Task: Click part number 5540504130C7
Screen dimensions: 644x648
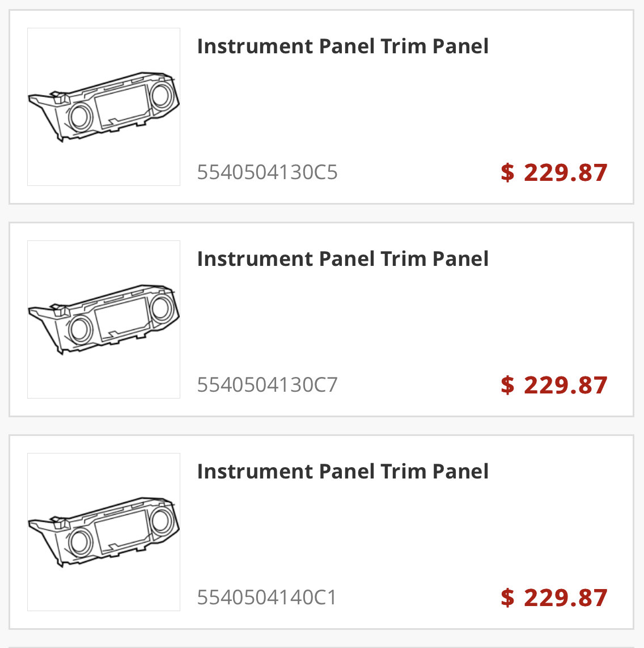Action: click(x=268, y=385)
